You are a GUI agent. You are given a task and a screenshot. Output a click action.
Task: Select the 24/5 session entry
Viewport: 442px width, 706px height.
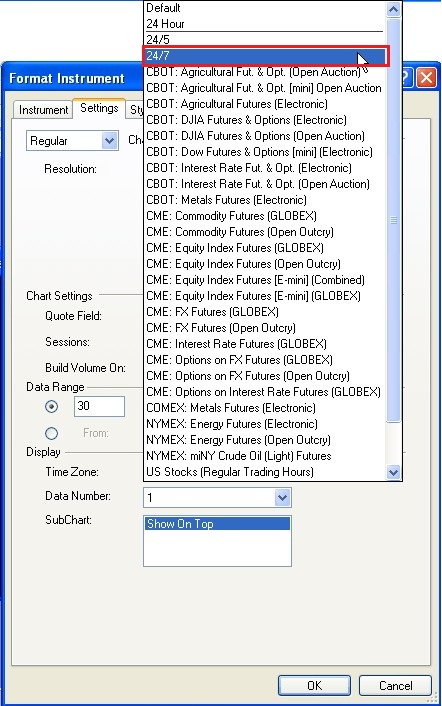pos(265,40)
